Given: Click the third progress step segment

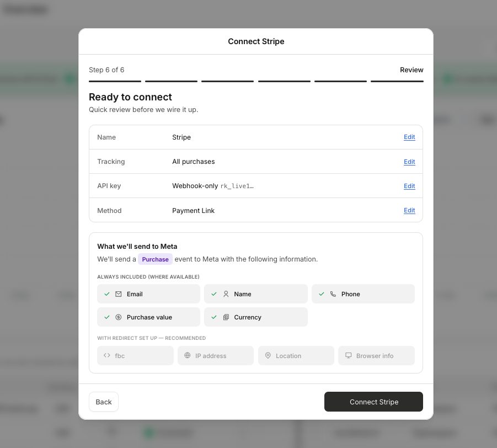Looking at the screenshot, I should [x=228, y=81].
